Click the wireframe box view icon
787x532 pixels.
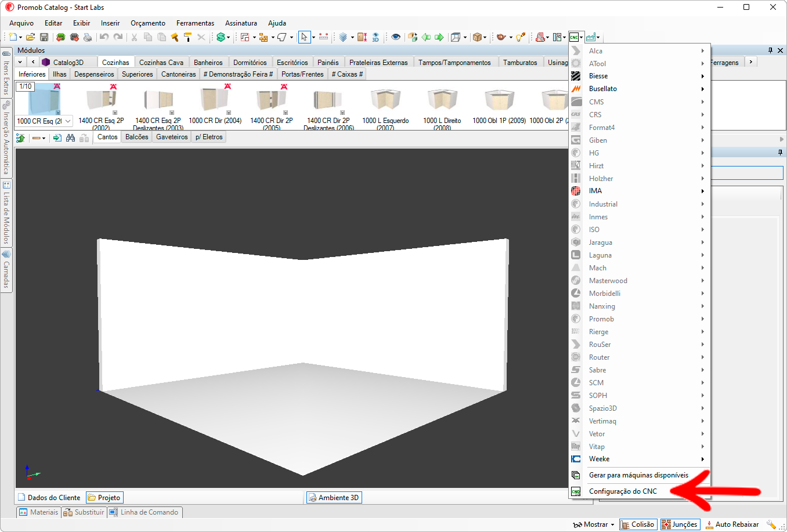click(x=456, y=37)
